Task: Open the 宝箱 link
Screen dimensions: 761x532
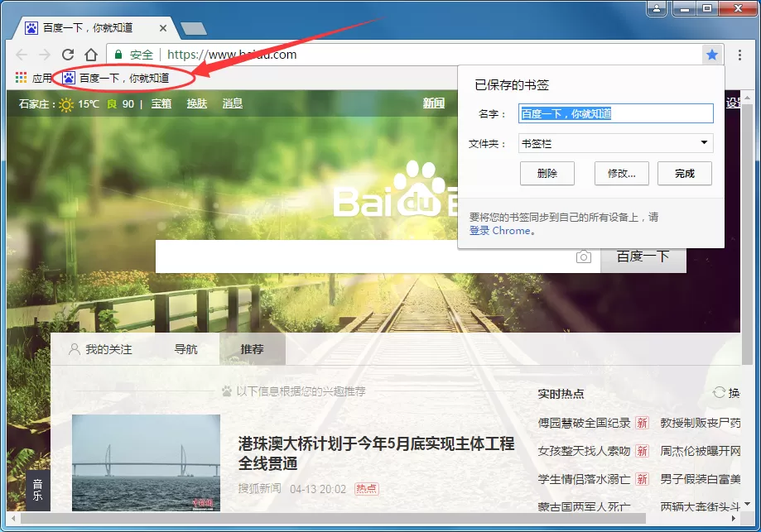Action: 161,103
